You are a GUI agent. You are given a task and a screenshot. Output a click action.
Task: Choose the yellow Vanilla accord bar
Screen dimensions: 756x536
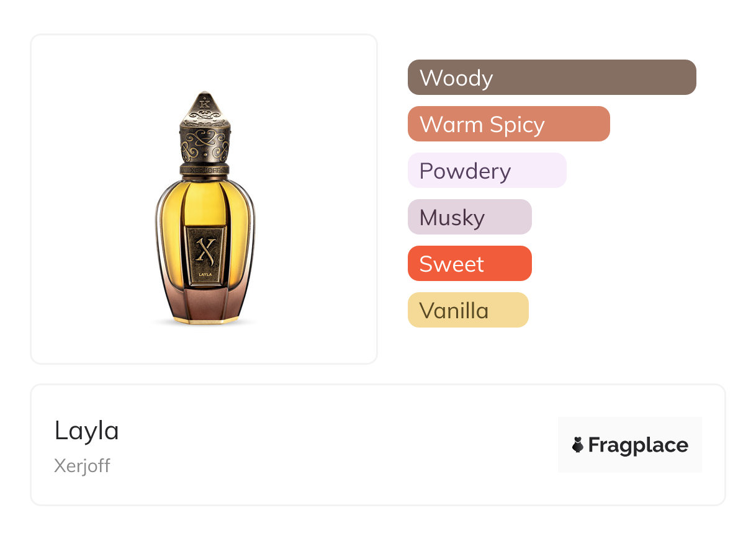point(467,310)
